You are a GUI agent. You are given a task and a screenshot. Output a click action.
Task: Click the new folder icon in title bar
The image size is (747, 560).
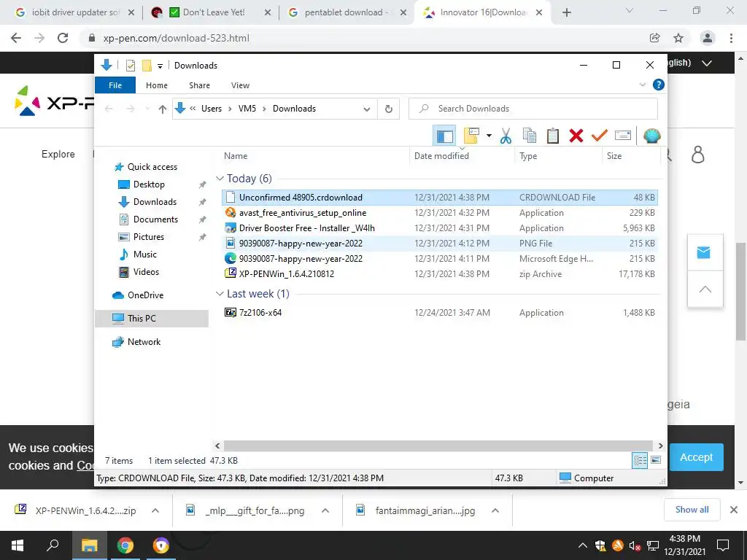click(147, 66)
